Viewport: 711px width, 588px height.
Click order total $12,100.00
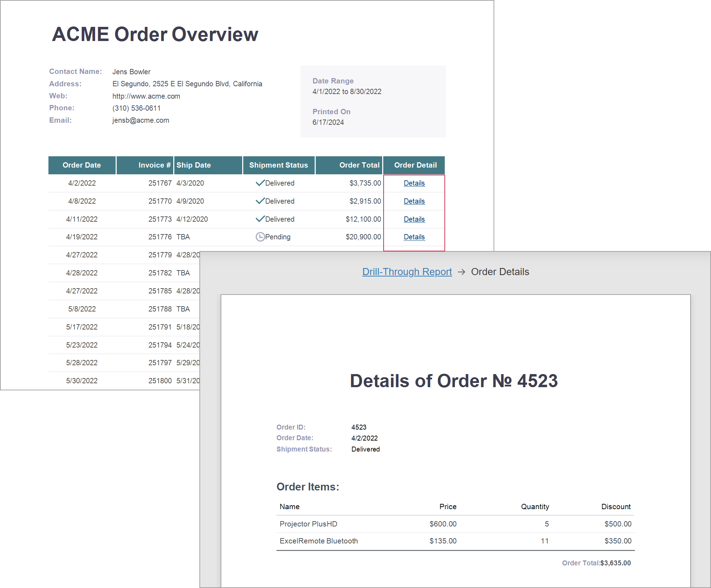pyautogui.click(x=363, y=219)
